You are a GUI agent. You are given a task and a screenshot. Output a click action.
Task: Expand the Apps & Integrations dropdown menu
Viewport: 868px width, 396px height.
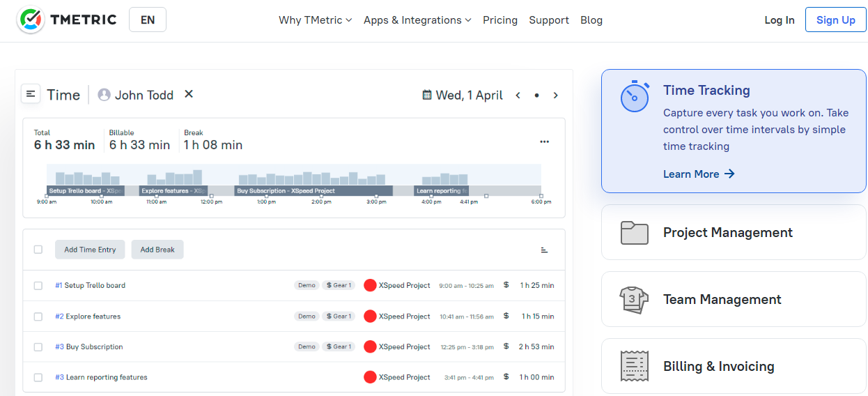pos(417,20)
